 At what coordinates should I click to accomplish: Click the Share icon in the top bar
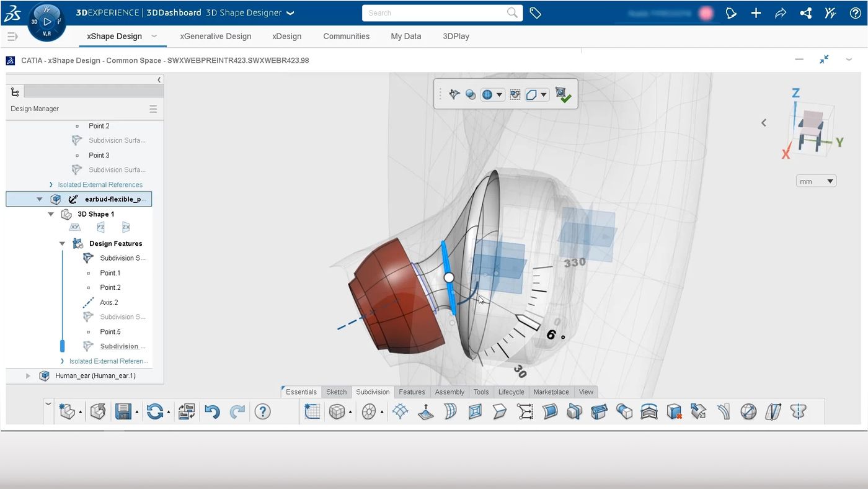(805, 12)
